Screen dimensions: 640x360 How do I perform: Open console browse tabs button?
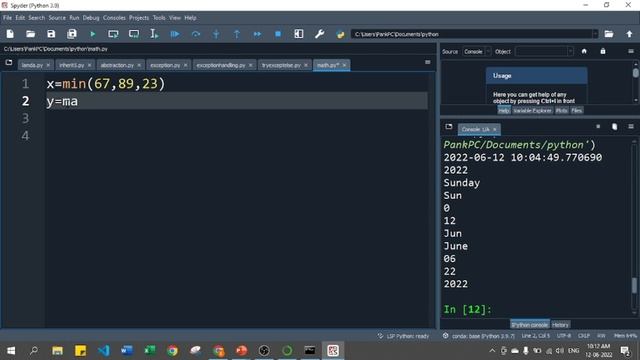tap(449, 127)
